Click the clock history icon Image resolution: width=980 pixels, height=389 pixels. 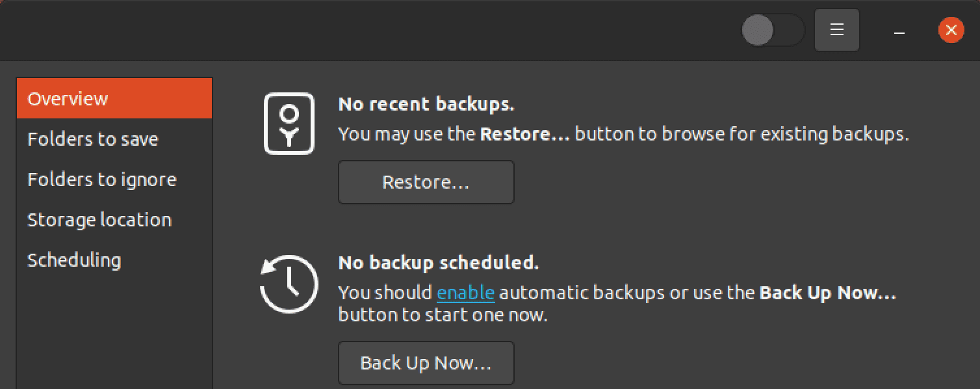tap(289, 284)
